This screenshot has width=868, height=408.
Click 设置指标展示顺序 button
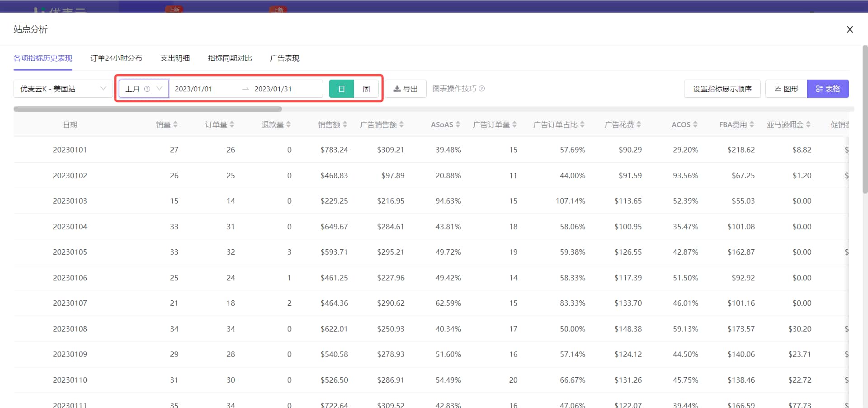pyautogui.click(x=722, y=89)
